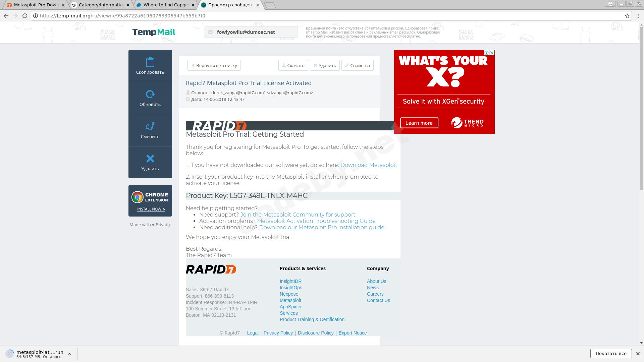Click Показать все downloads button
Screen dimensions: 644x362
pos(610,353)
